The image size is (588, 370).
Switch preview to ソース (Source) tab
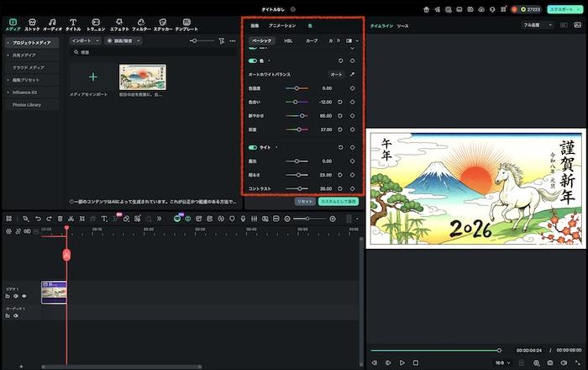(x=402, y=26)
